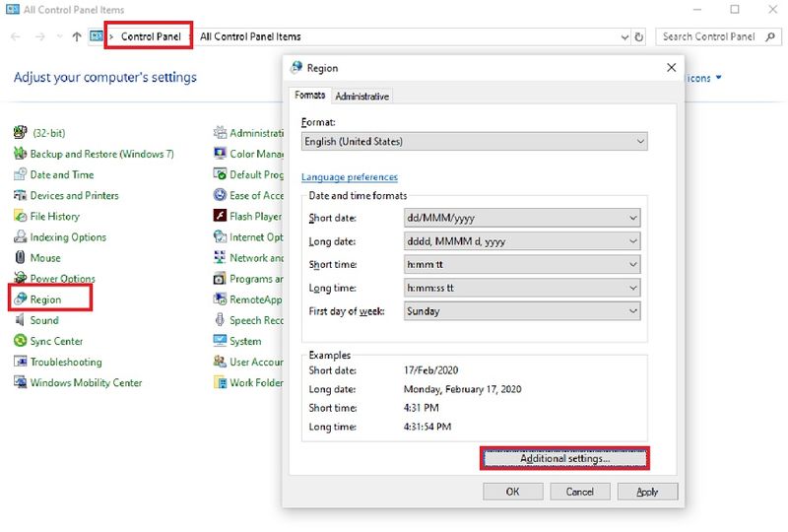Open the Sync Center icon

coord(21,341)
